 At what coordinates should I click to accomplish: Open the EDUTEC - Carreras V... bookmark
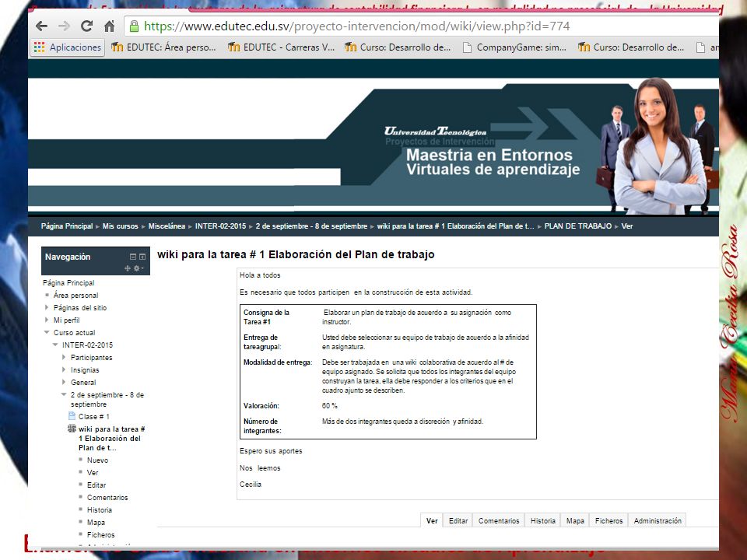[x=281, y=47]
